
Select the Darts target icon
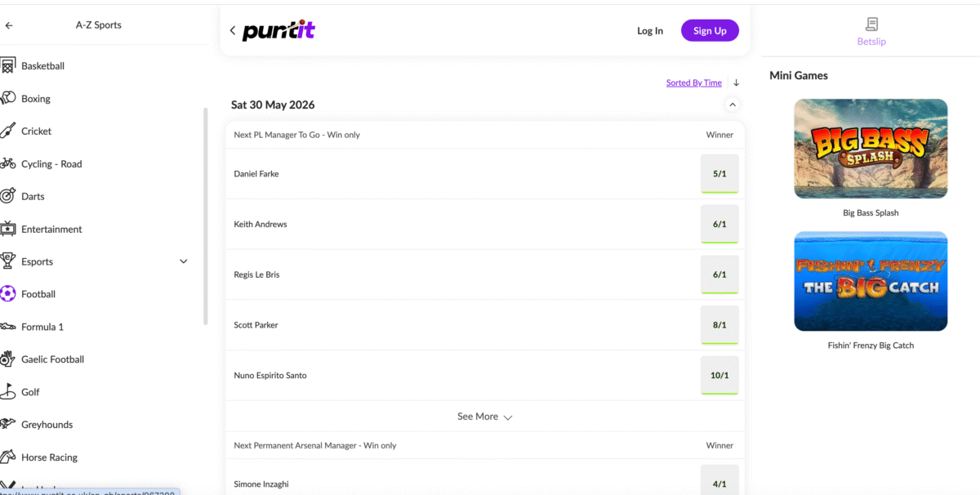click(8, 196)
